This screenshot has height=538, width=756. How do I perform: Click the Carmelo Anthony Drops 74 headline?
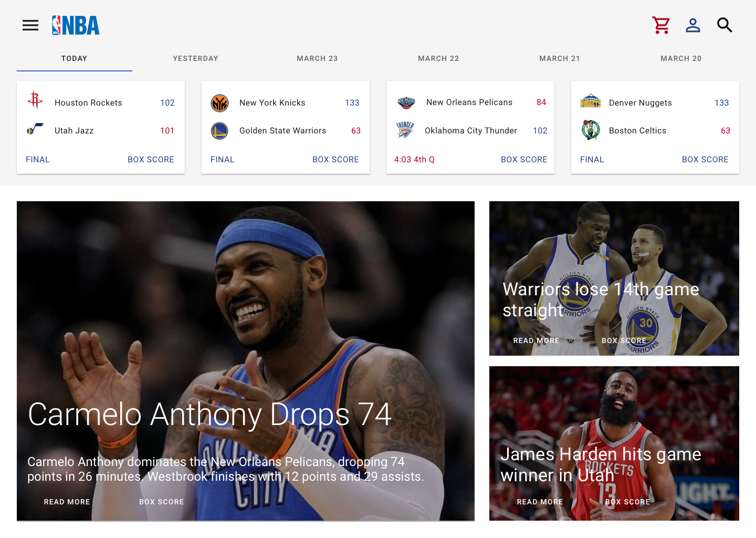(210, 415)
